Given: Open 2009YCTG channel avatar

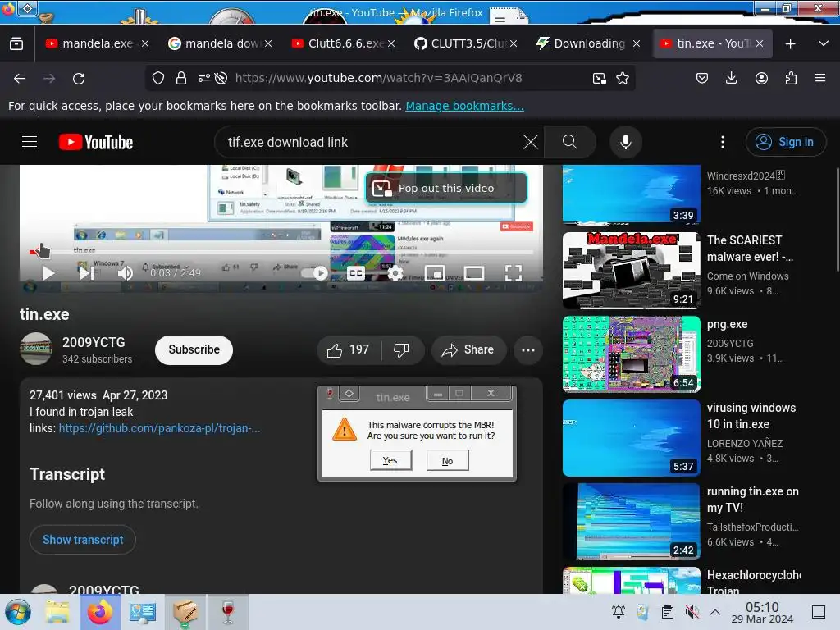Looking at the screenshot, I should (x=36, y=349).
